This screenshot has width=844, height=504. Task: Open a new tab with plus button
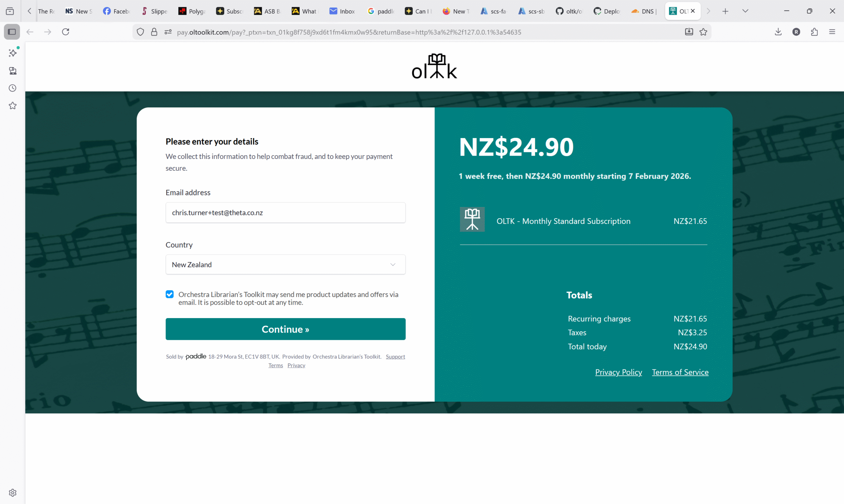pos(725,11)
